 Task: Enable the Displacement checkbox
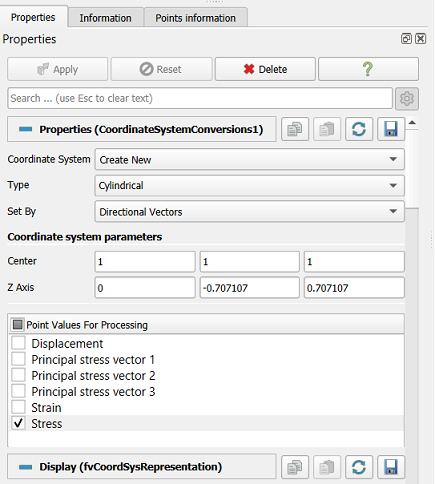coord(18,343)
